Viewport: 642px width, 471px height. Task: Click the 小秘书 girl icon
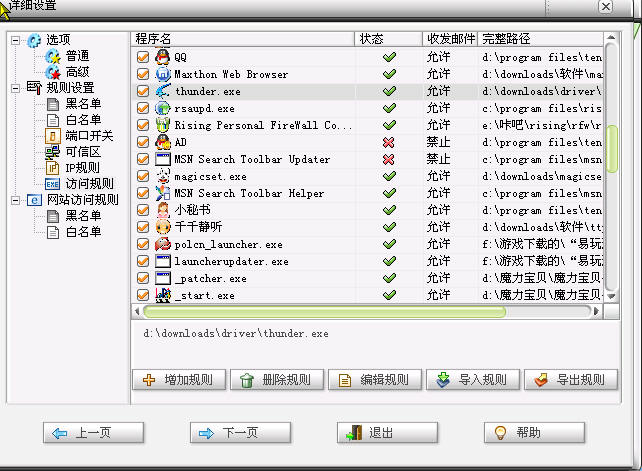coord(163,210)
